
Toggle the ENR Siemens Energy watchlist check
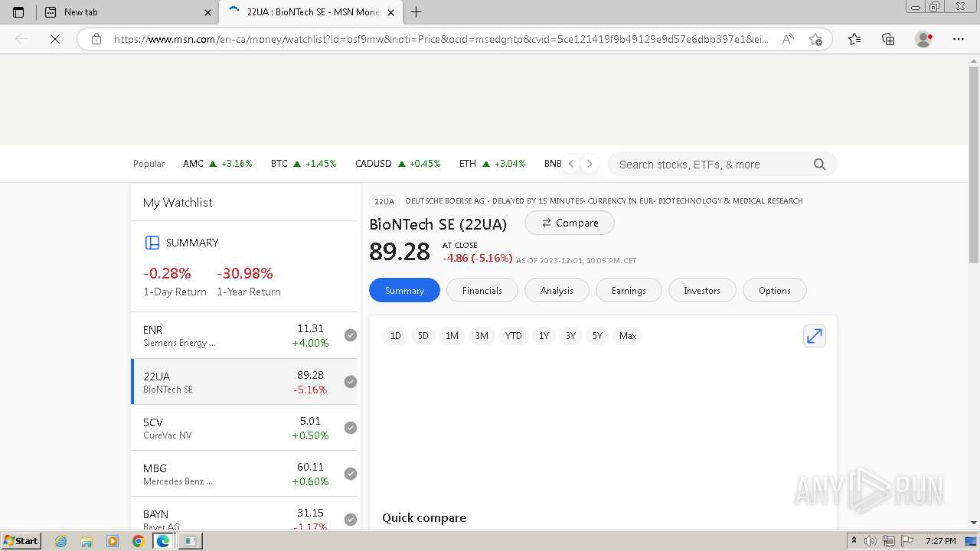point(351,335)
